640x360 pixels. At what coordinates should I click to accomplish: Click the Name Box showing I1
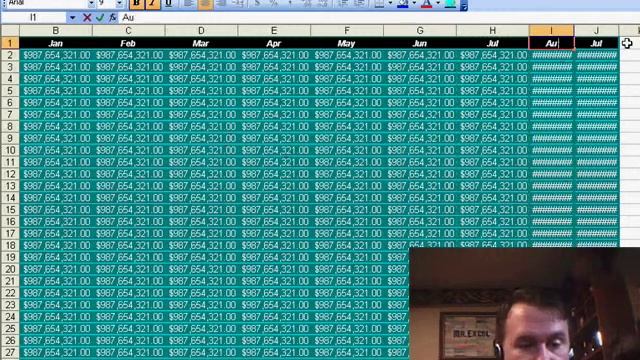click(x=33, y=18)
